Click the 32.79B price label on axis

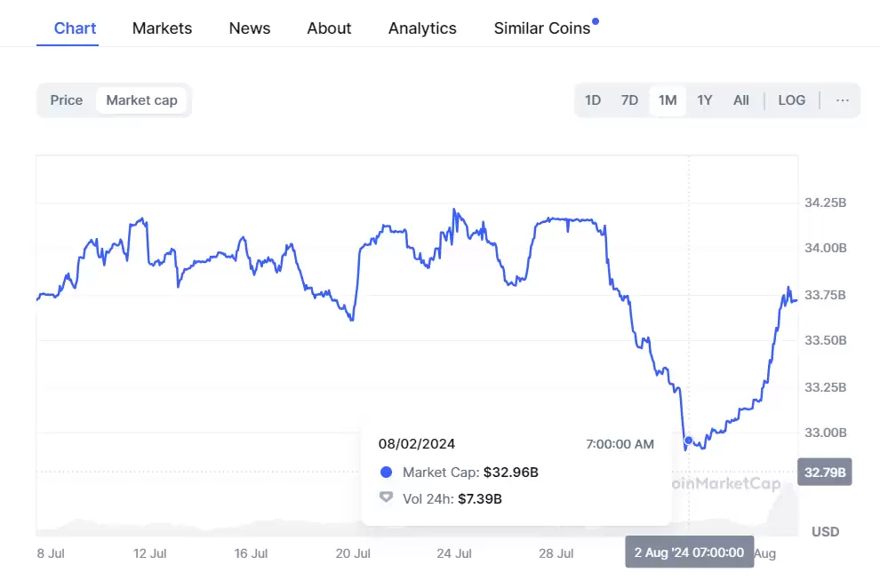tap(825, 472)
